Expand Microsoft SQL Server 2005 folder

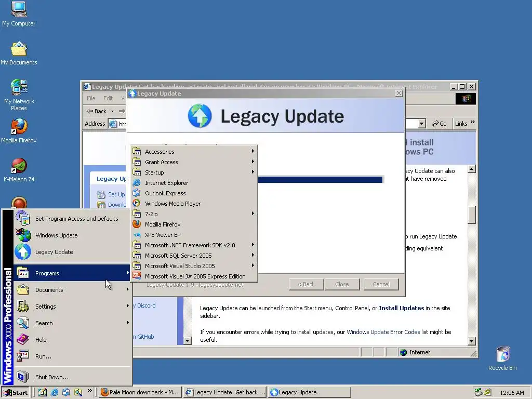(x=194, y=256)
